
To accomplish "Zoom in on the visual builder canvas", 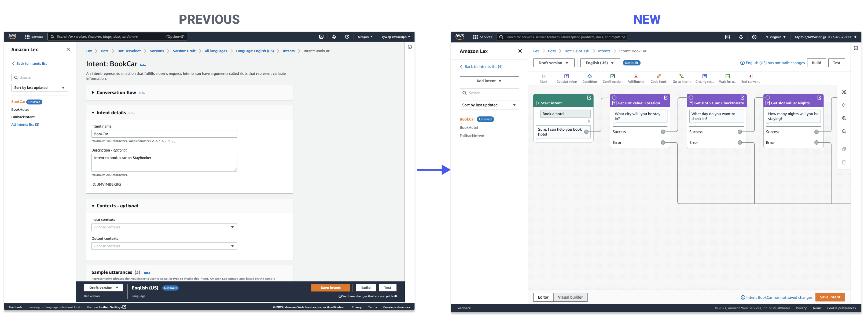I will click(844, 118).
